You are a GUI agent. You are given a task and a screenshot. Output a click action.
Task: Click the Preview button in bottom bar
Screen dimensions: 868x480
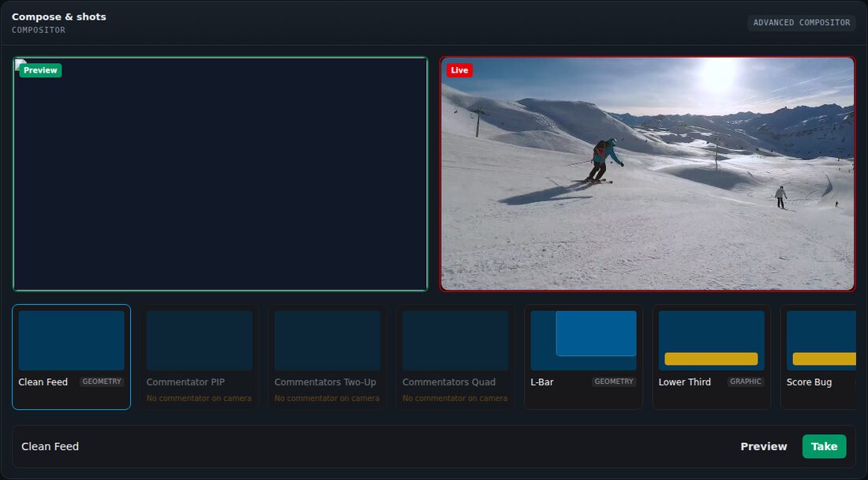click(763, 446)
